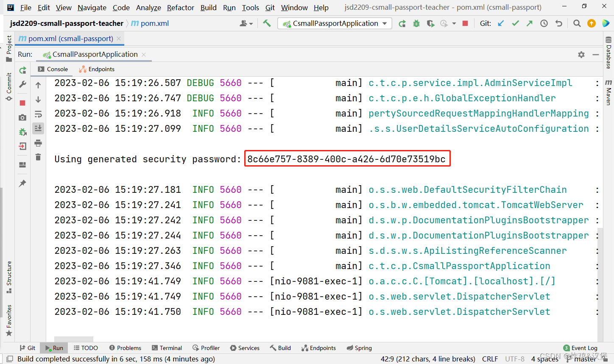Open the CsmallPassportApplication run configuration dropdown
Viewport: 614px width, 364px height.
coord(334,23)
